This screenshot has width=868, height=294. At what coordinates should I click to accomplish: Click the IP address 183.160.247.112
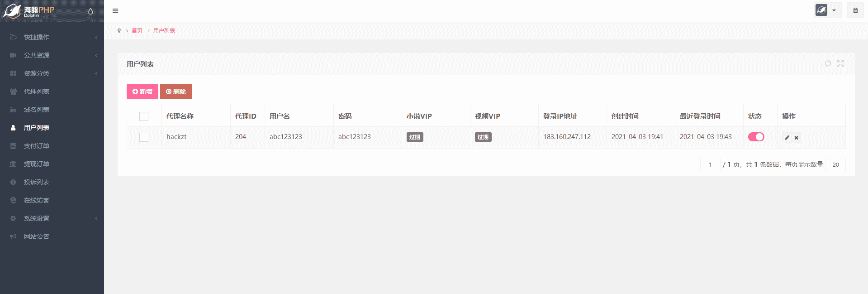(567, 137)
